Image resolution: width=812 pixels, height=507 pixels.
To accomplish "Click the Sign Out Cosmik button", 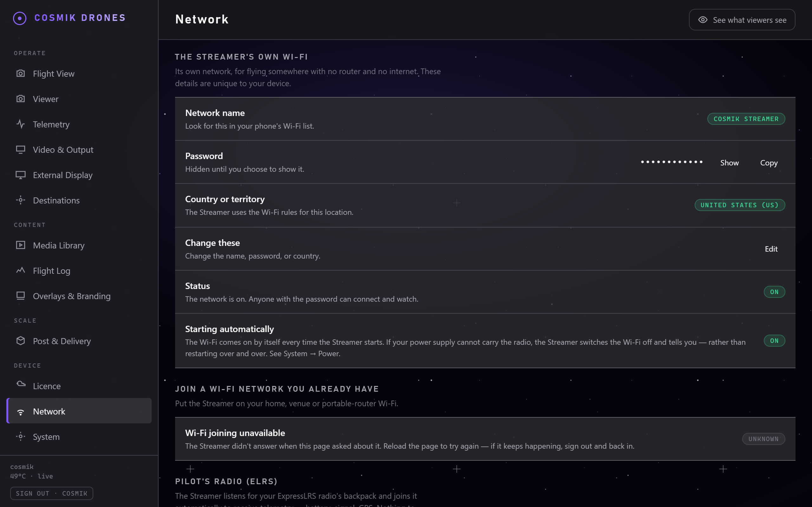I will [52, 493].
